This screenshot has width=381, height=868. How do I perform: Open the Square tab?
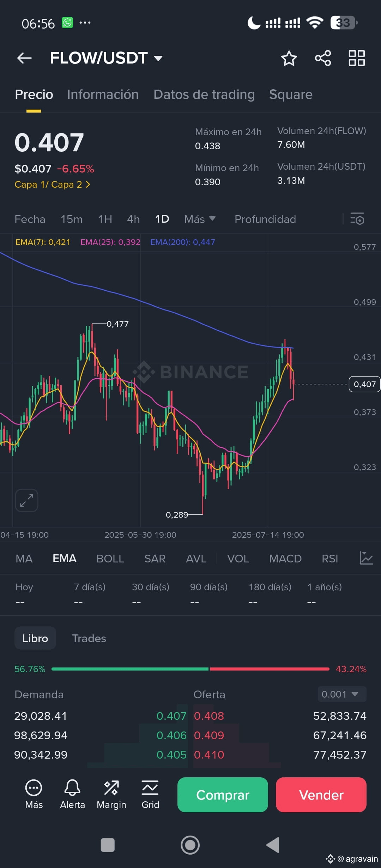[x=291, y=95]
